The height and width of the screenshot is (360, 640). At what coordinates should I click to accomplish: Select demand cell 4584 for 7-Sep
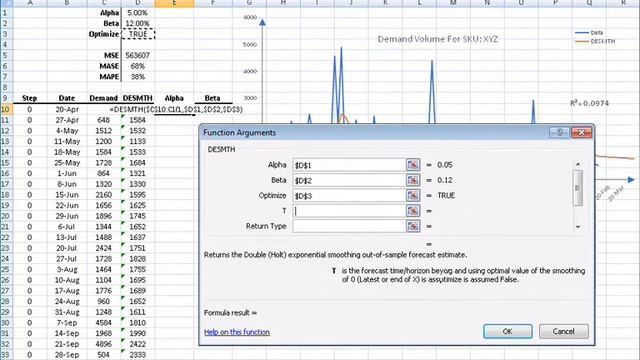[104, 322]
